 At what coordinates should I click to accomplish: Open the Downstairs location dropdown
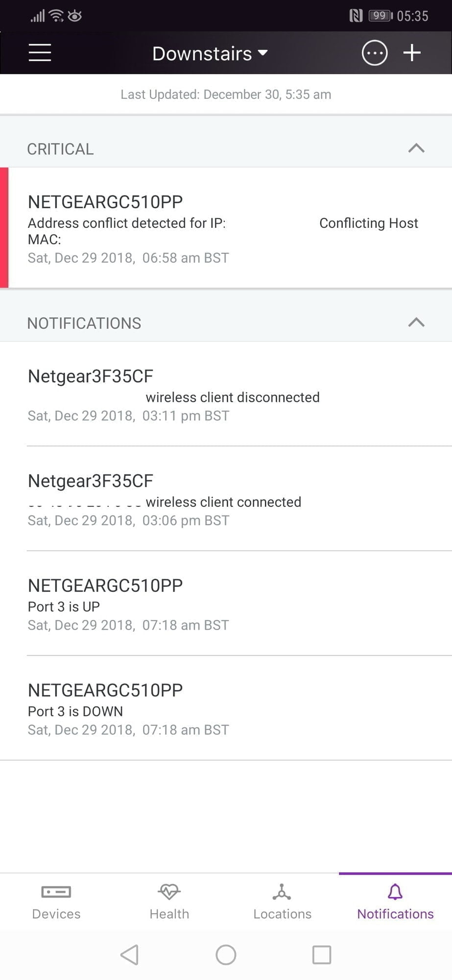(x=210, y=53)
